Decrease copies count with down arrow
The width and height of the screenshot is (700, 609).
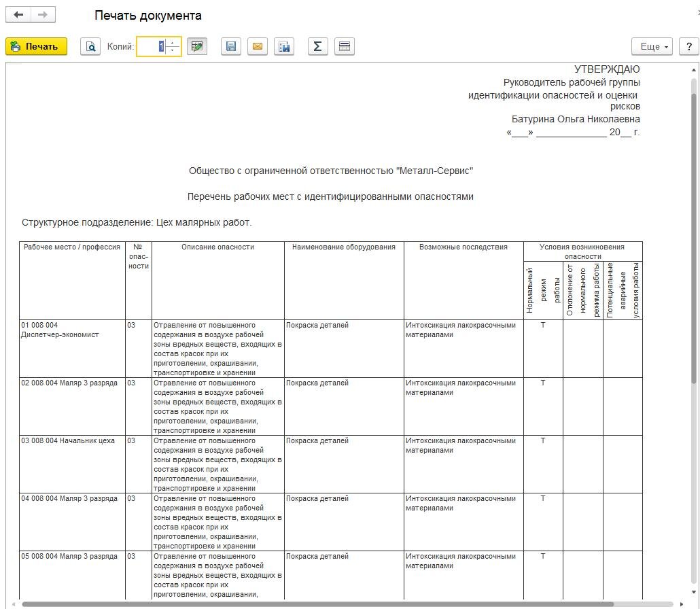[x=173, y=50]
